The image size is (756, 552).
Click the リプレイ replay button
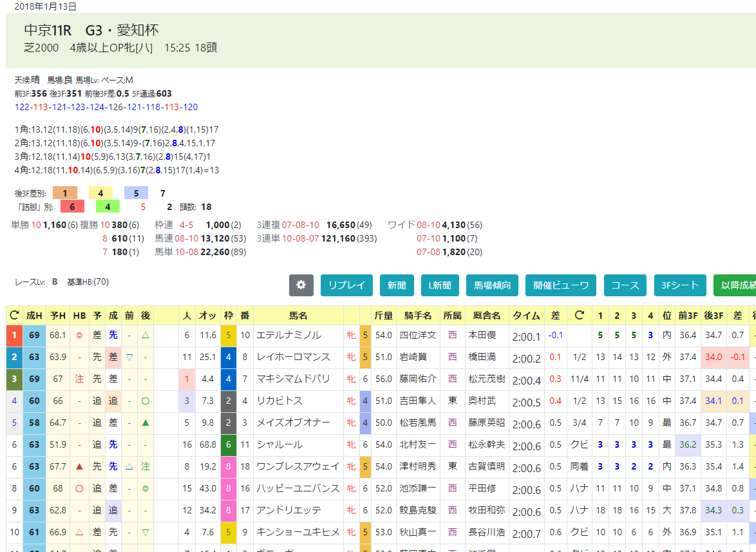346,285
